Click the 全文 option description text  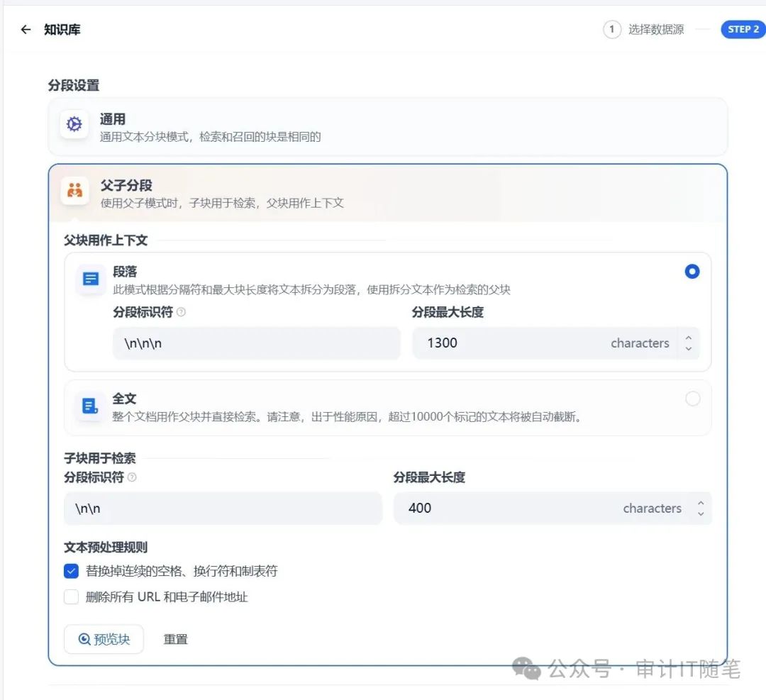pos(348,417)
